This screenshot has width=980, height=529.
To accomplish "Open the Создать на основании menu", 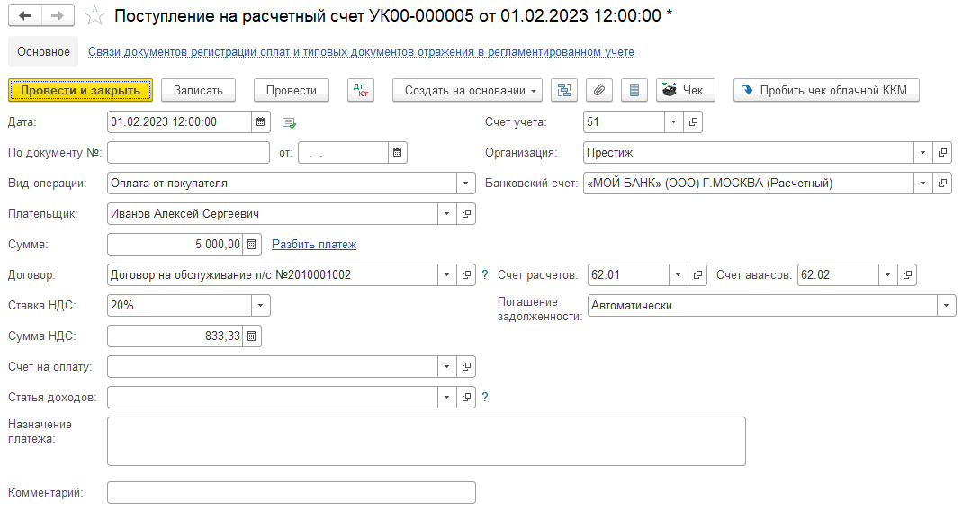I will [x=467, y=90].
